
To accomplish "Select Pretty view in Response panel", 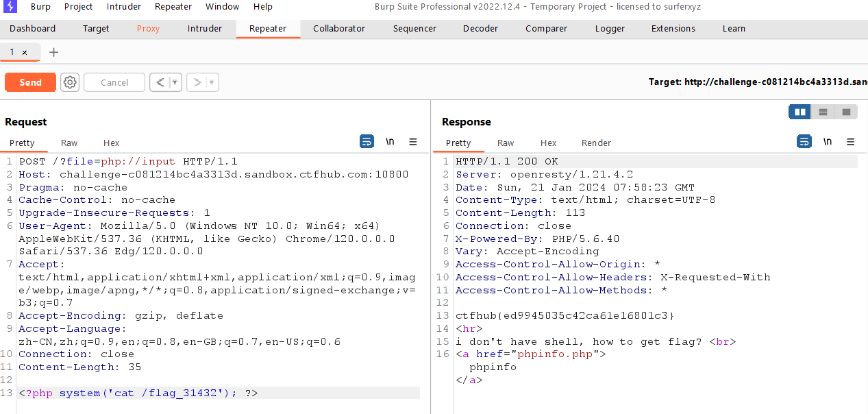I will coord(458,143).
